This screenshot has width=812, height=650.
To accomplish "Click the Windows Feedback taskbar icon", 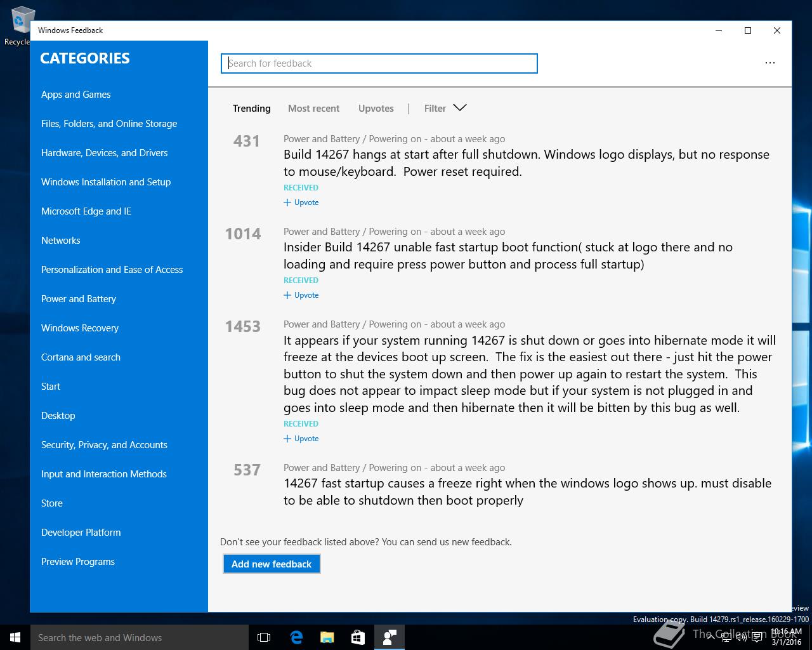I will (x=390, y=637).
